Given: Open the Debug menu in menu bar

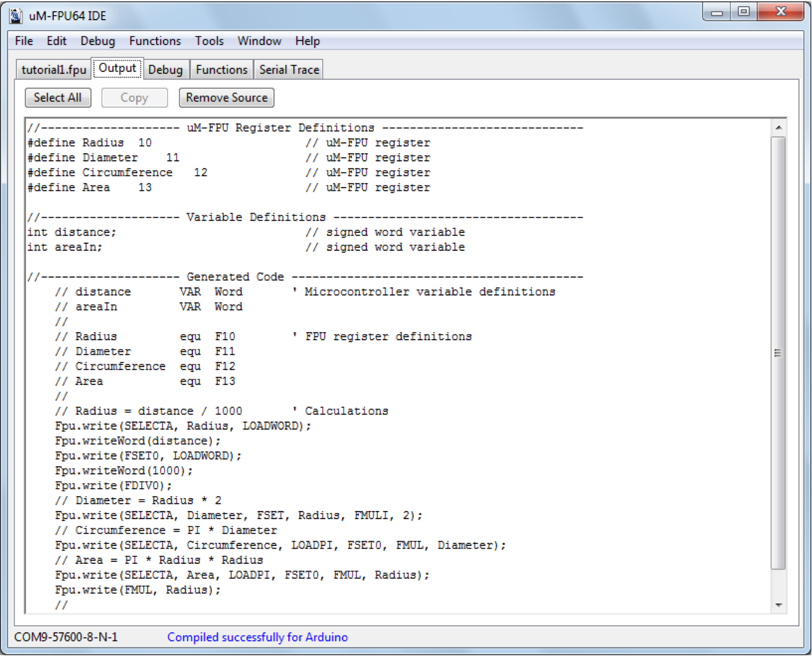Looking at the screenshot, I should point(98,41).
